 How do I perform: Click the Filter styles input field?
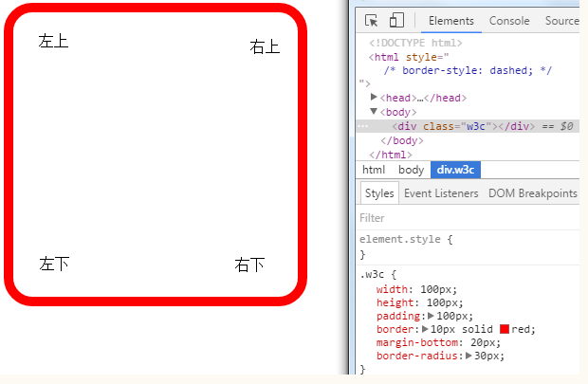click(468, 218)
